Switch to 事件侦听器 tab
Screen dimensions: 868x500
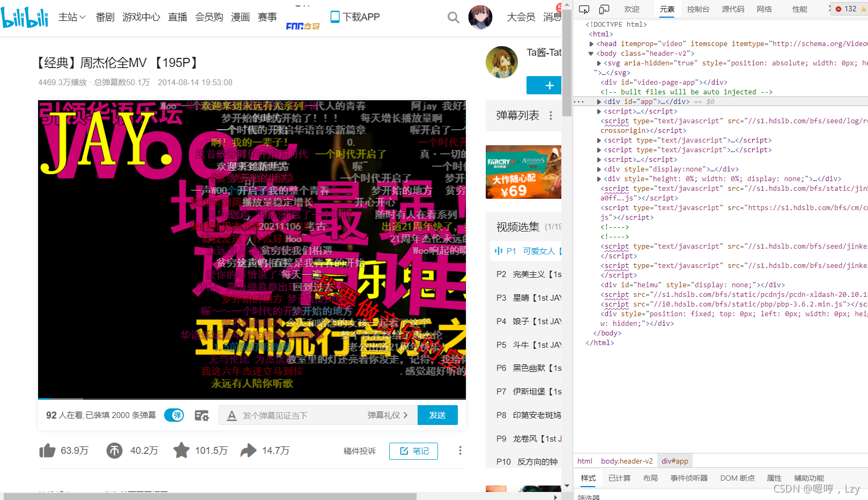click(x=689, y=478)
